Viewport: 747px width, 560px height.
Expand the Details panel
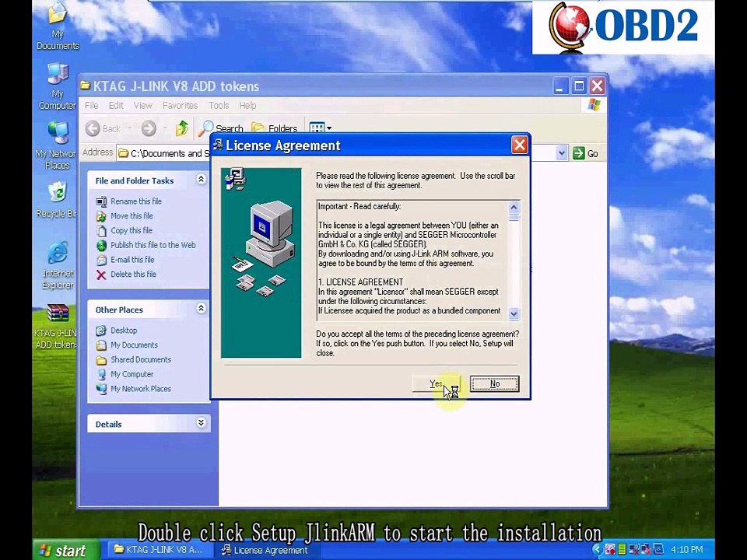pos(201,423)
